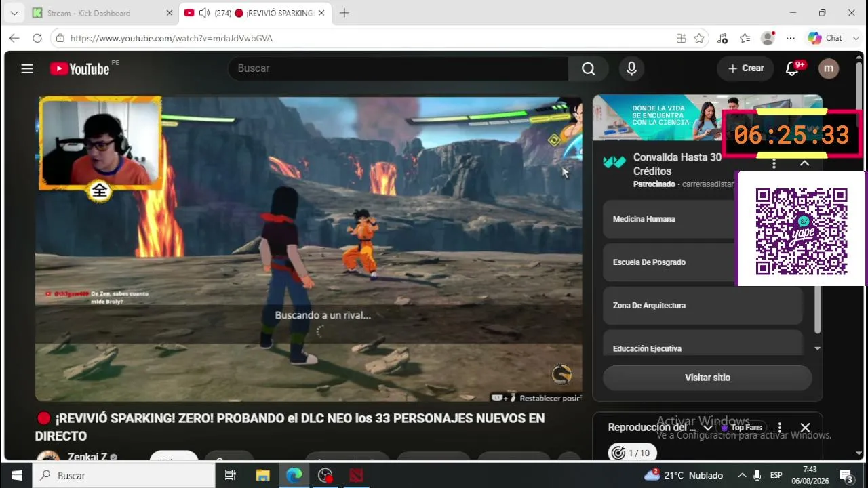
Task: Expand the Copilot Chat dropdown arrow
Action: (x=856, y=39)
